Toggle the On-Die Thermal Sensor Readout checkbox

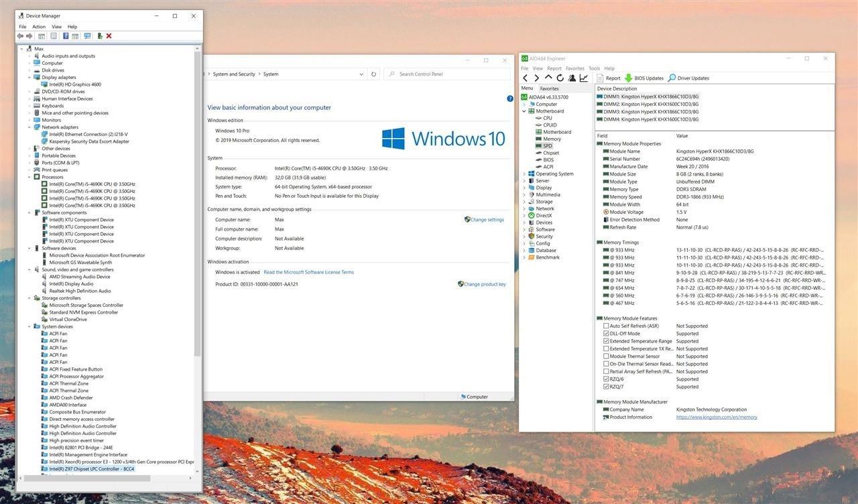(606, 364)
